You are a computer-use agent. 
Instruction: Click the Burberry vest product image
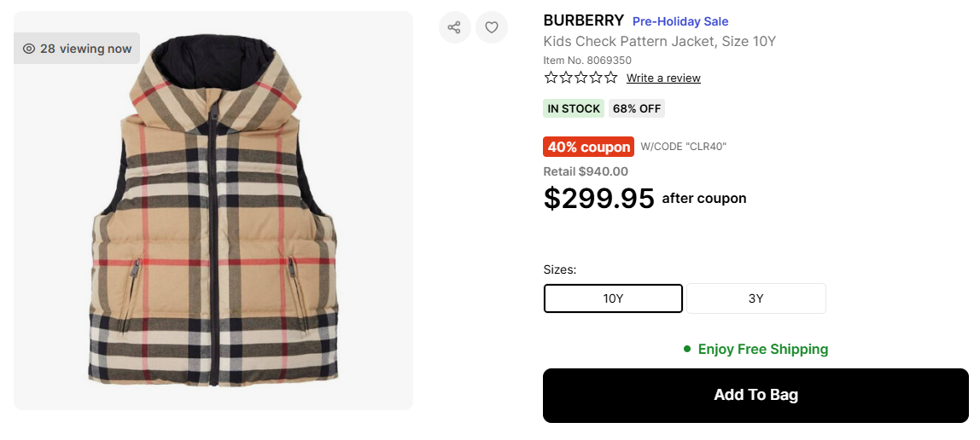(x=213, y=222)
